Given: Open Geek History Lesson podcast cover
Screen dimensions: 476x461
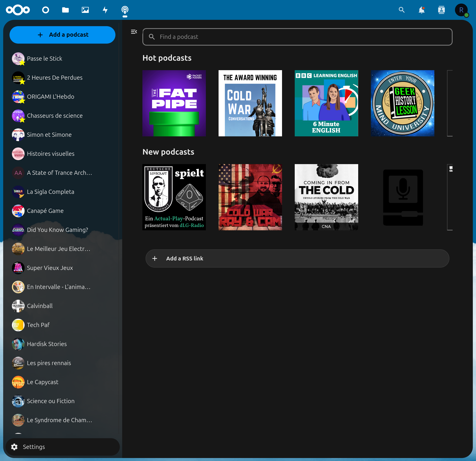Looking at the screenshot, I should point(402,103).
